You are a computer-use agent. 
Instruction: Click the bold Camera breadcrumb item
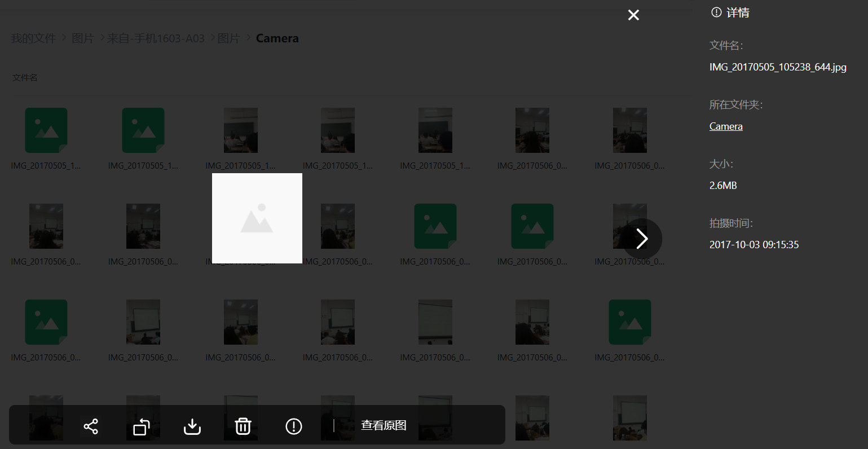(x=277, y=38)
